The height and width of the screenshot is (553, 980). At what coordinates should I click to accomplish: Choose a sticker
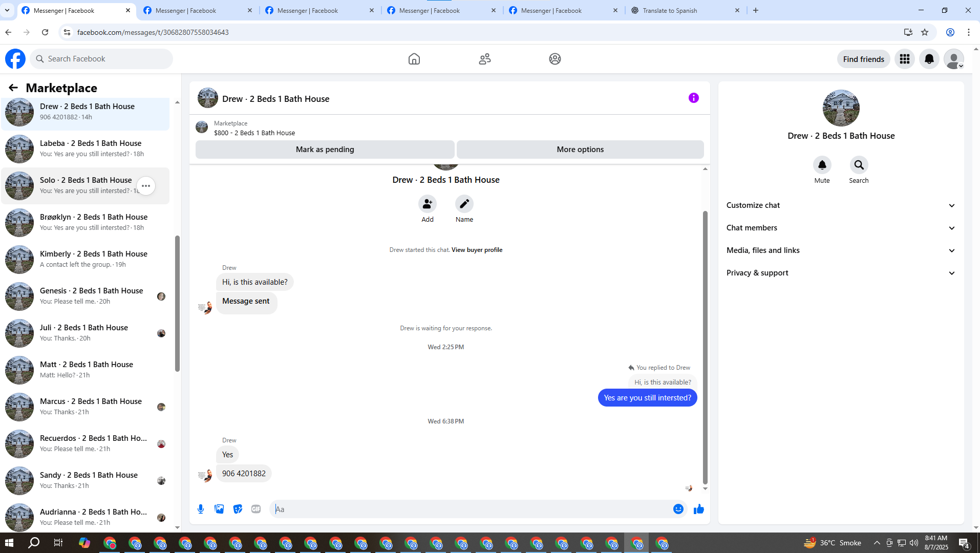238,509
